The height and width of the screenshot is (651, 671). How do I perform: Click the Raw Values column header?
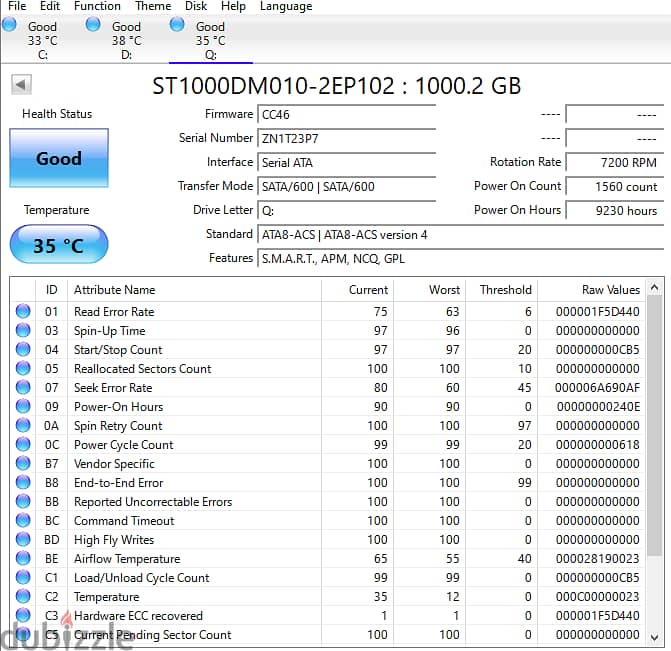(591, 290)
